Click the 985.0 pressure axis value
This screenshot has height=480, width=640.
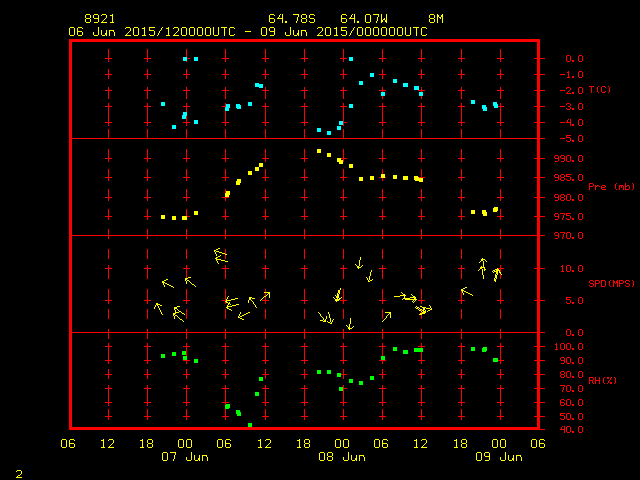pos(569,178)
